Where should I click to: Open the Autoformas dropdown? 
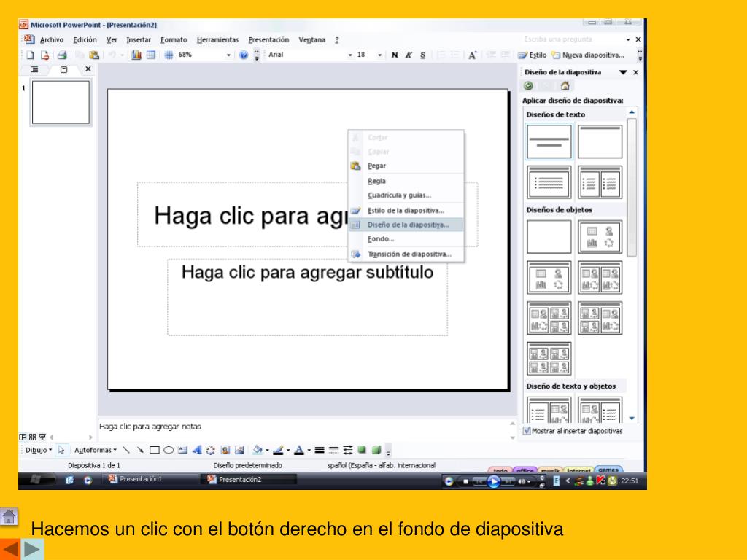point(96,450)
